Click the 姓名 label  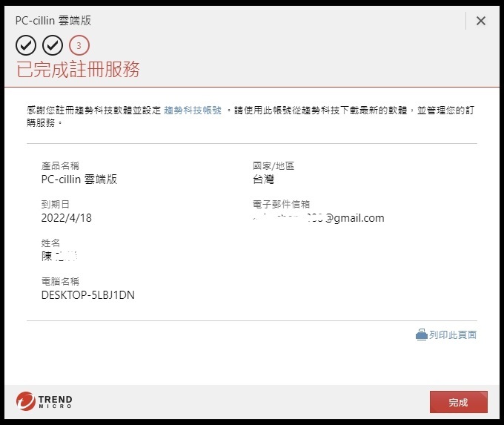(x=50, y=243)
